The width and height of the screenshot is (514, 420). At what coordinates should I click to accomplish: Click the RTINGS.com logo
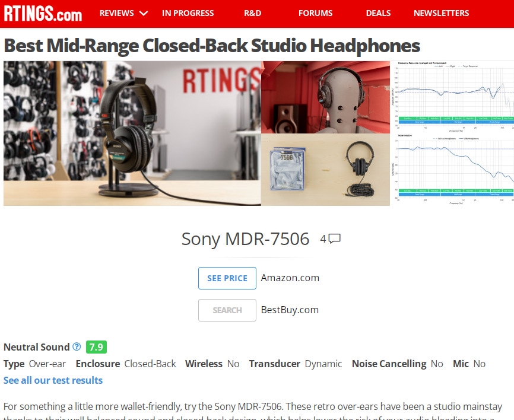[43, 14]
